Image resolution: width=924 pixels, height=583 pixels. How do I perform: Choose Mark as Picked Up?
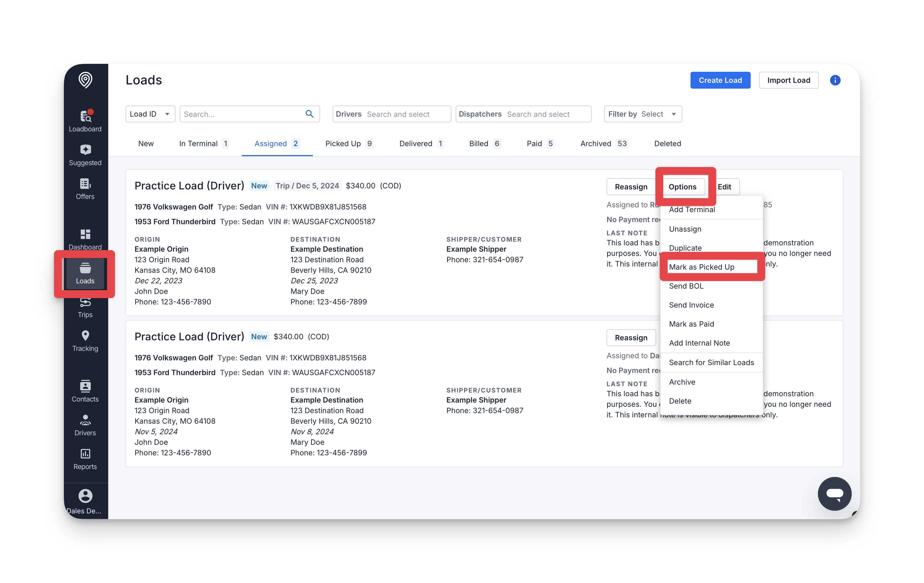[711, 267]
